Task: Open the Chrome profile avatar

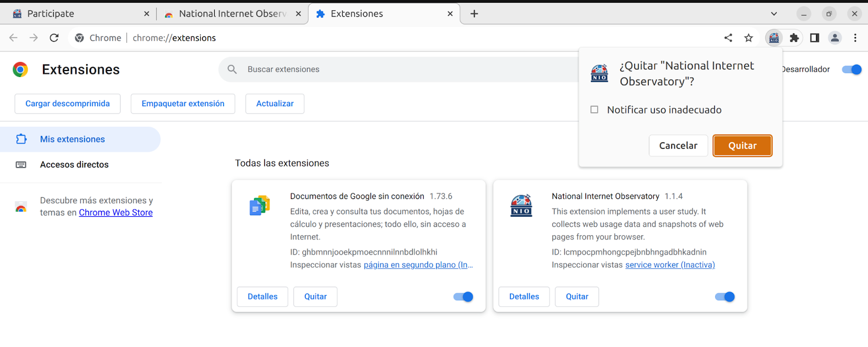Action: [835, 38]
